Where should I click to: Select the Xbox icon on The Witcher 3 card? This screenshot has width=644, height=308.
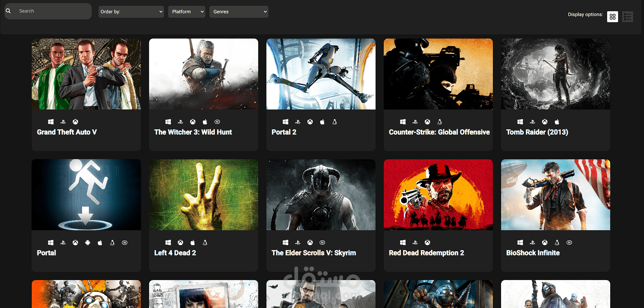[x=193, y=122]
